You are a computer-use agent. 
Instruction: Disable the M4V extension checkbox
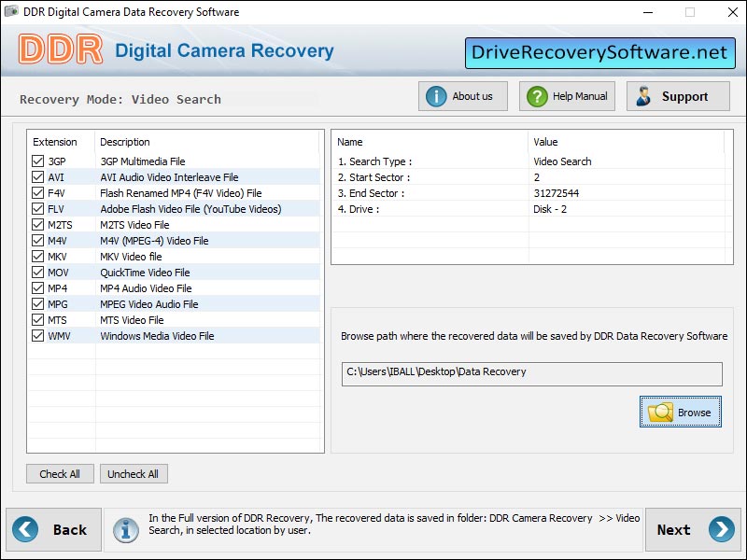37,241
